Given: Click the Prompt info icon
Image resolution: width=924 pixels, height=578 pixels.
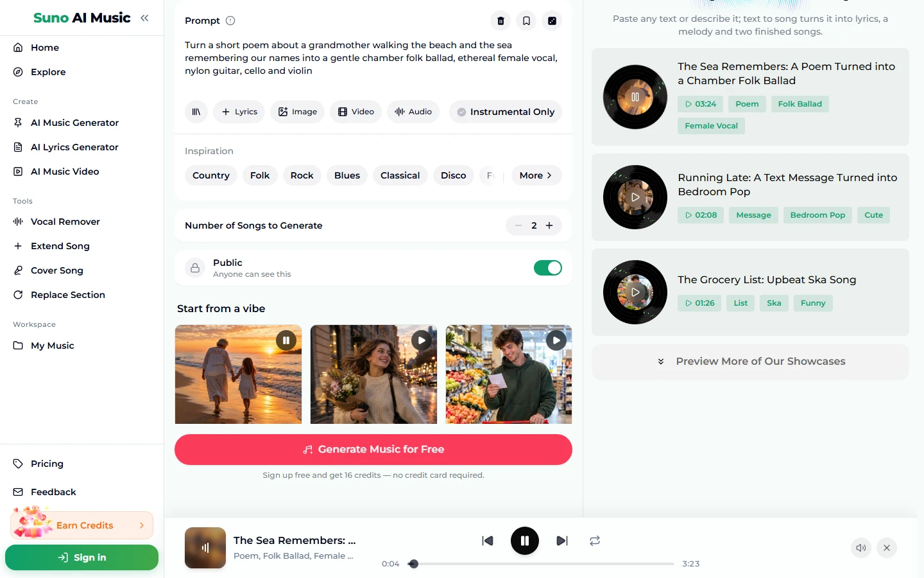Looking at the screenshot, I should [230, 21].
